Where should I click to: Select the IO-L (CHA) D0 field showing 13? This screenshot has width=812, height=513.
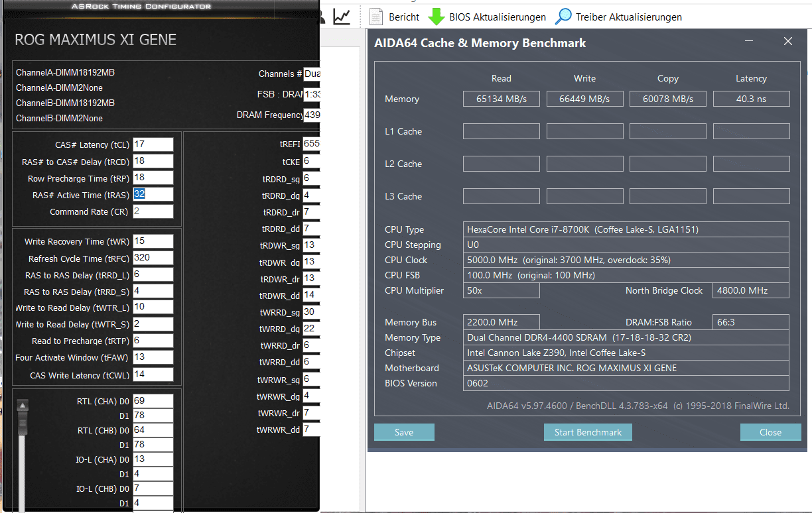point(153,459)
